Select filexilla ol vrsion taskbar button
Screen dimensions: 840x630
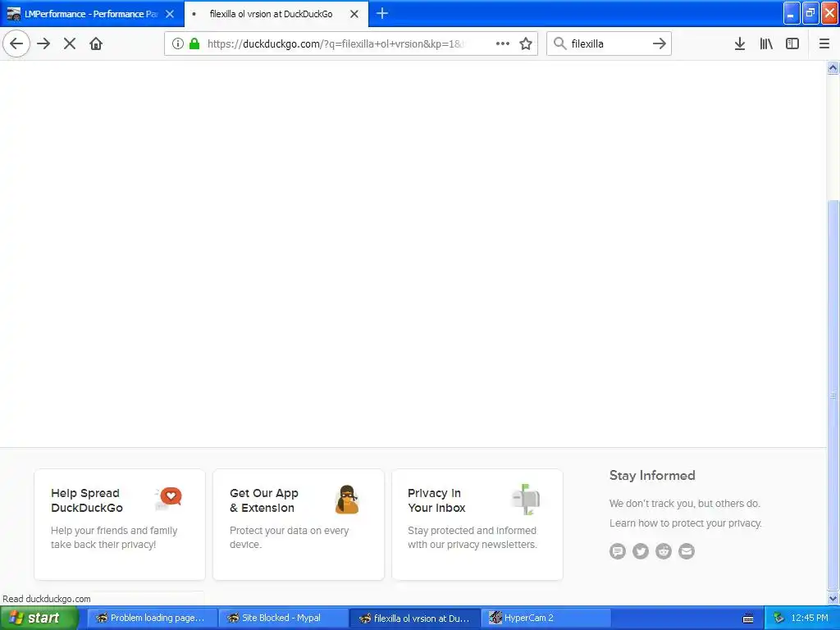click(414, 618)
